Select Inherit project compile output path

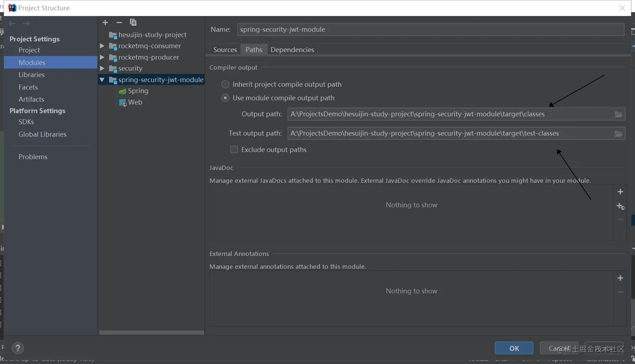226,84
